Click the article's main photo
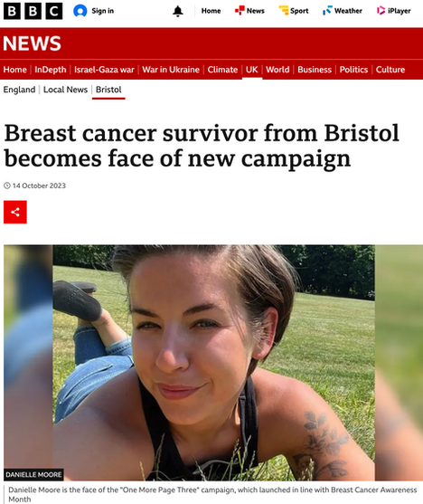This screenshot has height=504, width=423. click(x=213, y=363)
